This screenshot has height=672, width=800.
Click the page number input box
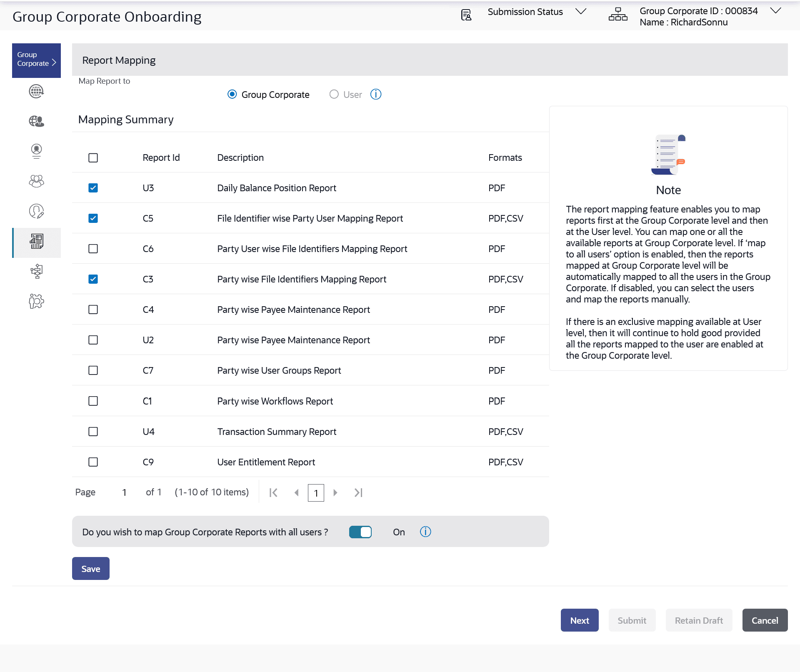(316, 493)
